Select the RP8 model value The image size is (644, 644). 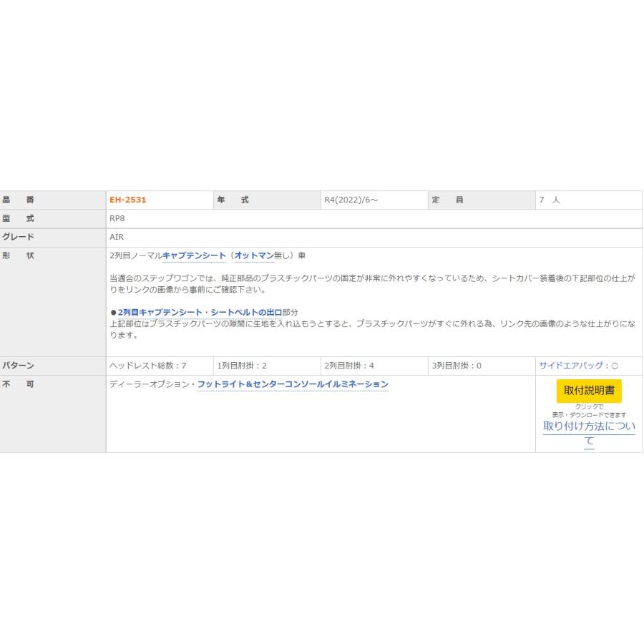coord(117,219)
